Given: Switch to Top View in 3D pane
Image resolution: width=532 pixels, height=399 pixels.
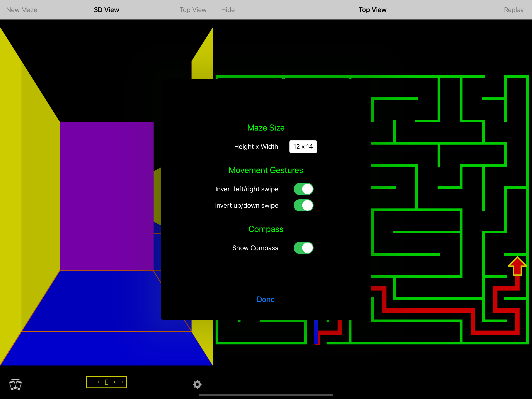Looking at the screenshot, I should 193,10.
